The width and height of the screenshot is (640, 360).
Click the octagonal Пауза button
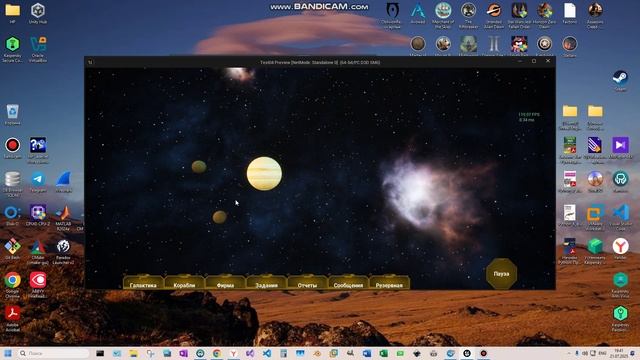click(501, 273)
